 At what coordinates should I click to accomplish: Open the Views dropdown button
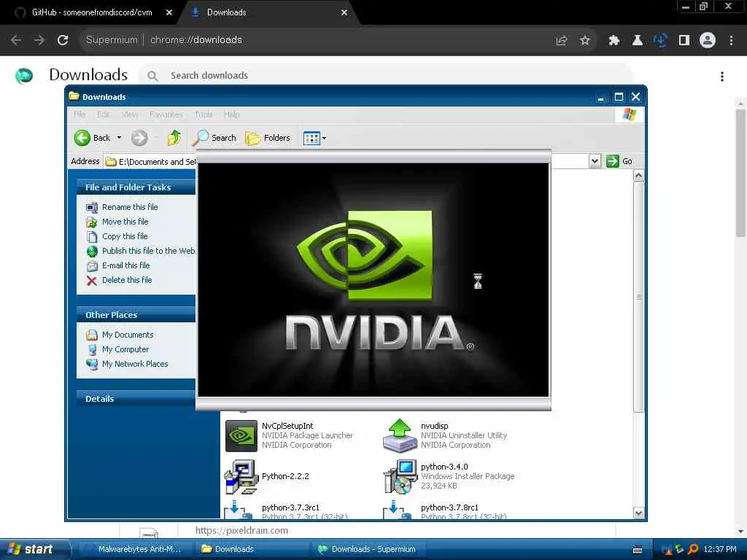315,138
